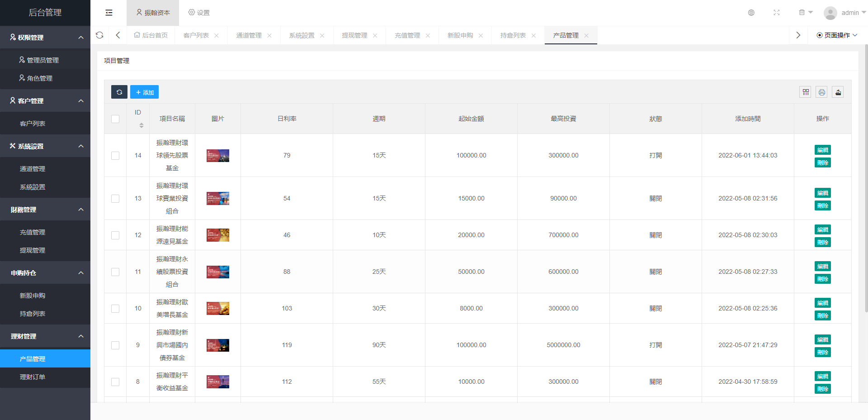Open the 页面操作 dropdown
This screenshot has height=420, width=868.
click(837, 35)
